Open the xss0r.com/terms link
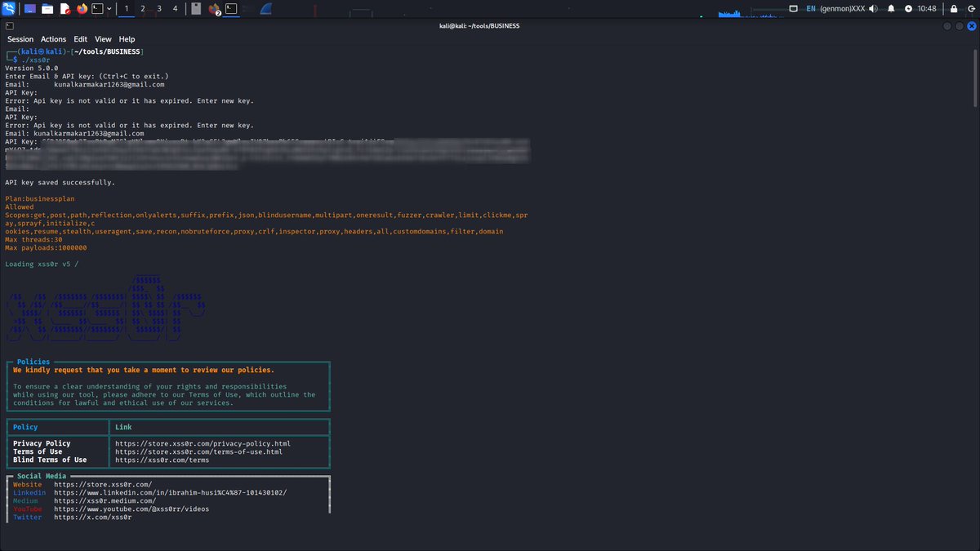Image resolution: width=980 pixels, height=551 pixels. point(162,460)
